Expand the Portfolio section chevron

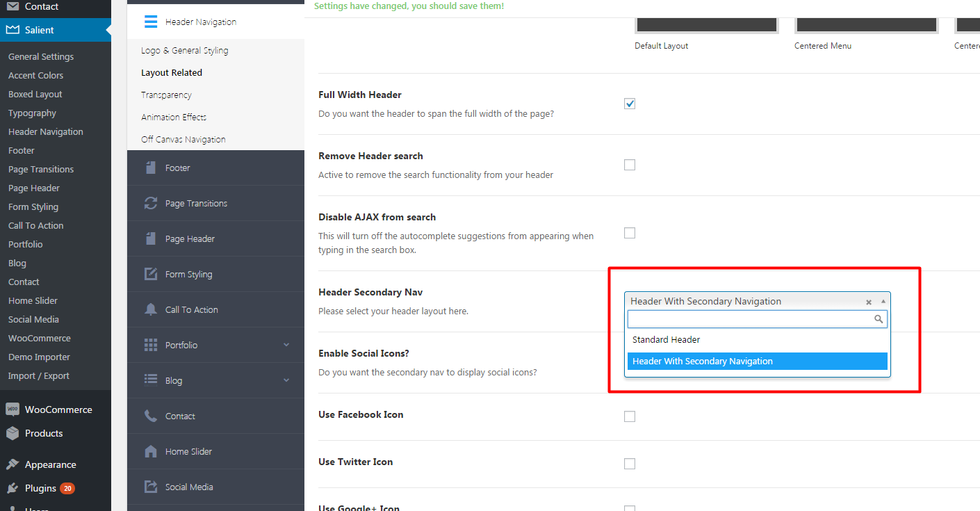tap(286, 345)
